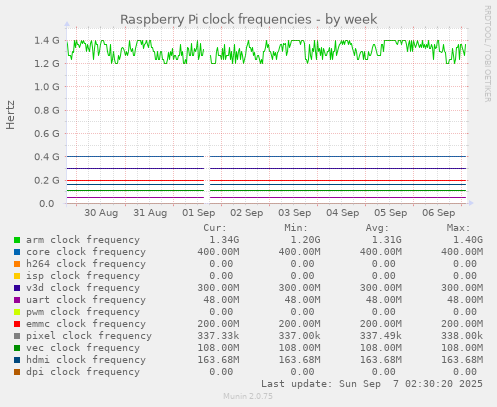Image resolution: width=497 pixels, height=407 pixels.
Task: Click the emmc clock frequency red swatch
Action: 17,324
